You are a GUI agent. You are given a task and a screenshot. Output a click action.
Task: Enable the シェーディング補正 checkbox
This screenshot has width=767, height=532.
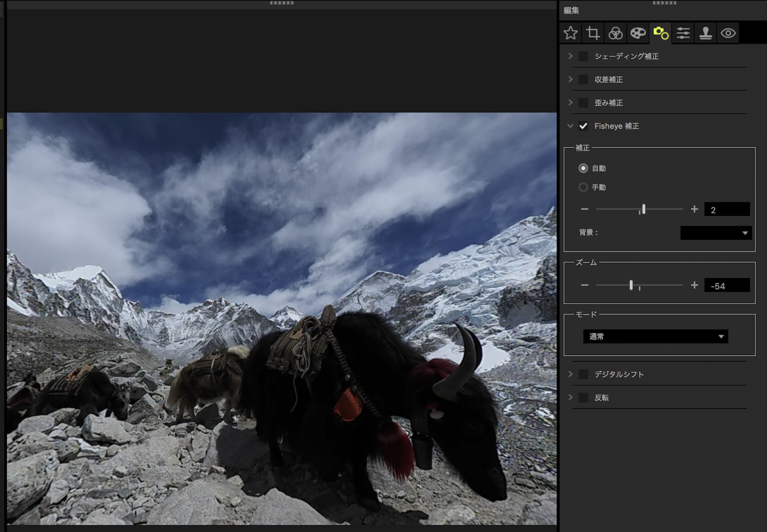pyautogui.click(x=583, y=56)
